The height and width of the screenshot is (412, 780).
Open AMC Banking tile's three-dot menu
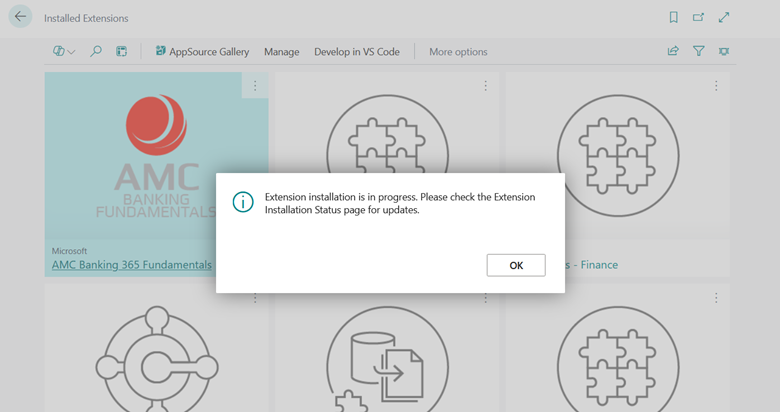255,86
